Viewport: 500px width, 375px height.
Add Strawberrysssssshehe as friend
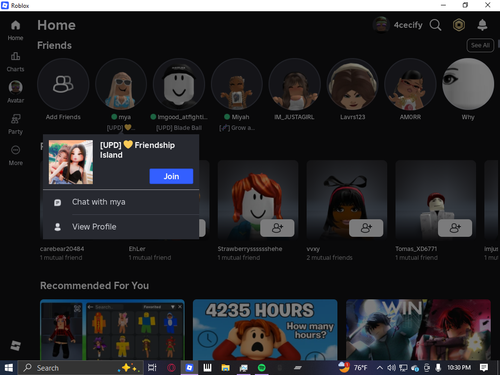point(277,228)
